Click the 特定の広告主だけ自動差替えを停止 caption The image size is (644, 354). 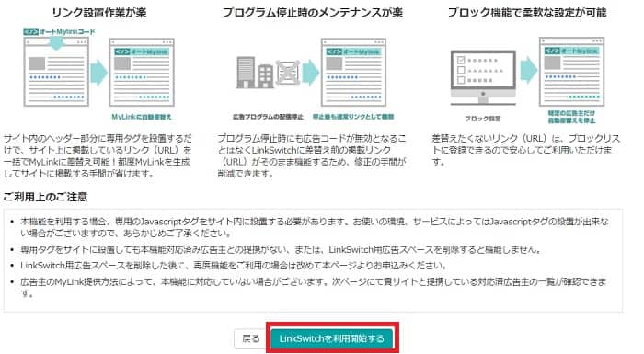571,117
